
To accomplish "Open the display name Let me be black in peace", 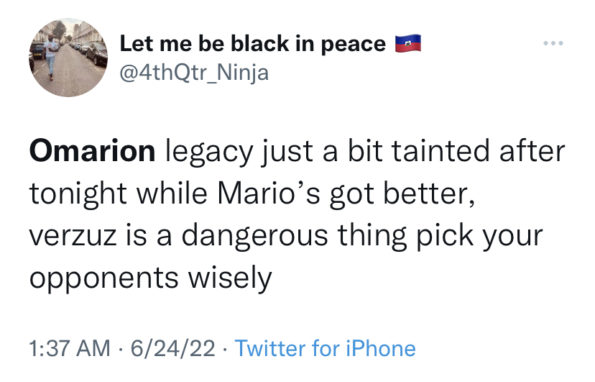I will (x=253, y=44).
